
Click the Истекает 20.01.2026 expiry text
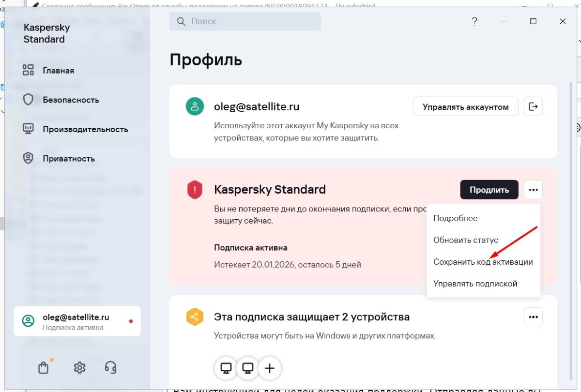coord(288,265)
